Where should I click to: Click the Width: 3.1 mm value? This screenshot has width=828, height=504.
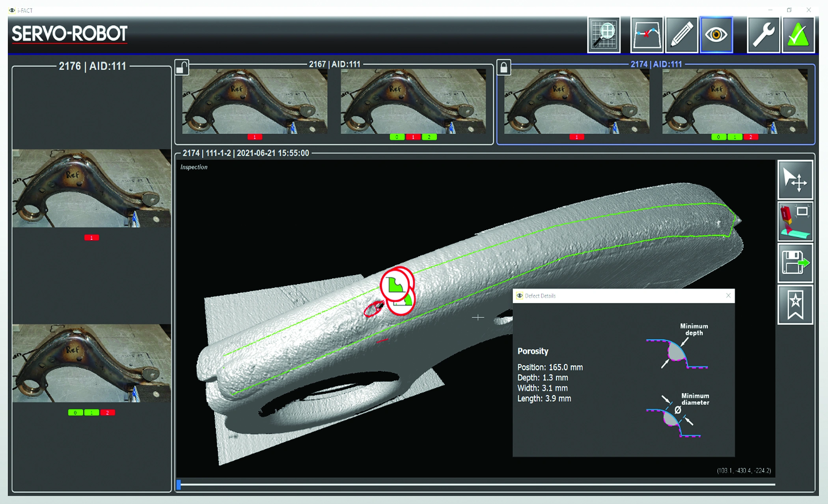click(543, 388)
